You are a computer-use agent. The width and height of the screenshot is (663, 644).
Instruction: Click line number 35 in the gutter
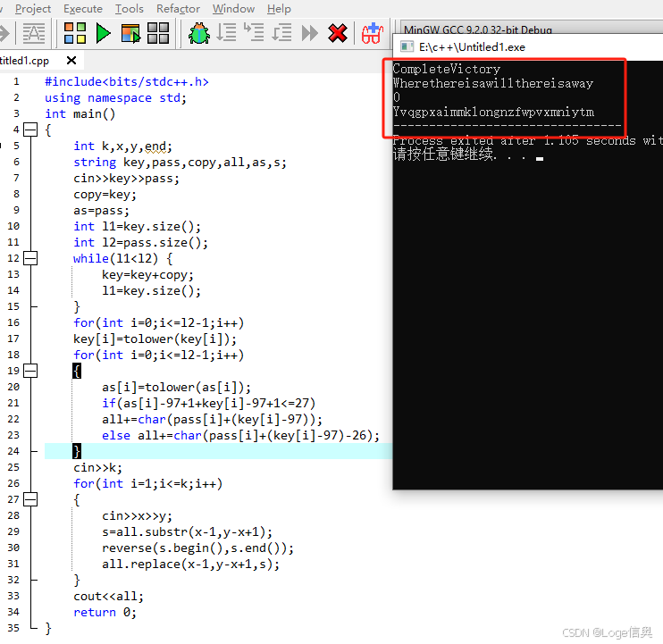tap(13, 628)
